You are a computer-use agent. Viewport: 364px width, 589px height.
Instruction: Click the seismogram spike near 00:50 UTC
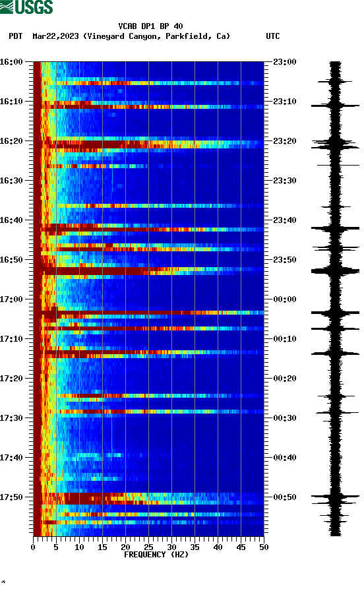335,497
